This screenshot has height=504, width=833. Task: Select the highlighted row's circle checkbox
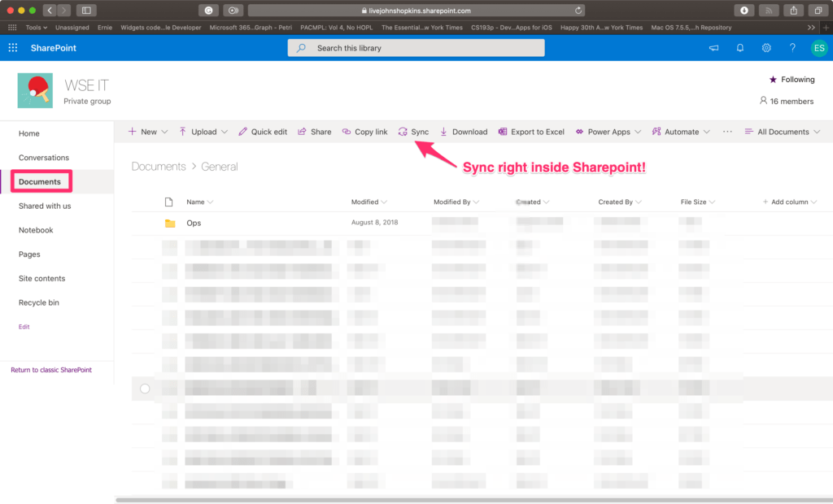point(145,389)
